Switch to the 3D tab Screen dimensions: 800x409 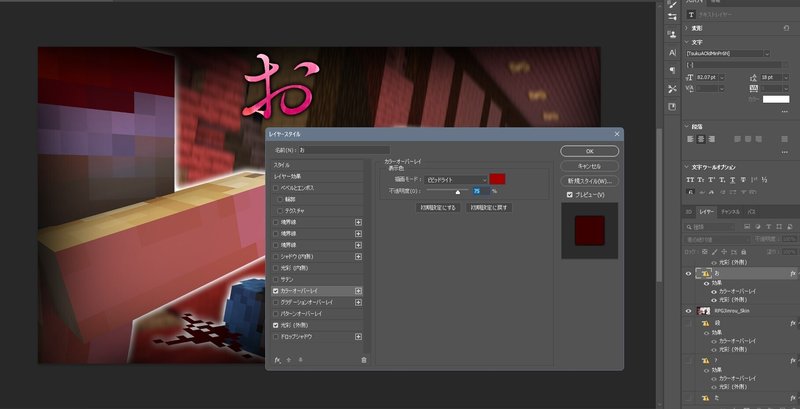coord(688,212)
